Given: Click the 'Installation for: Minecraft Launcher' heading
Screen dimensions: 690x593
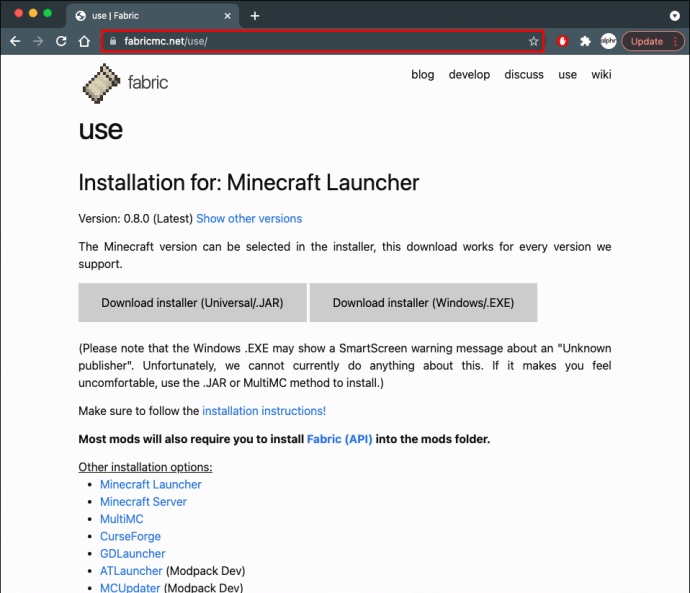Looking at the screenshot, I should 249,182.
